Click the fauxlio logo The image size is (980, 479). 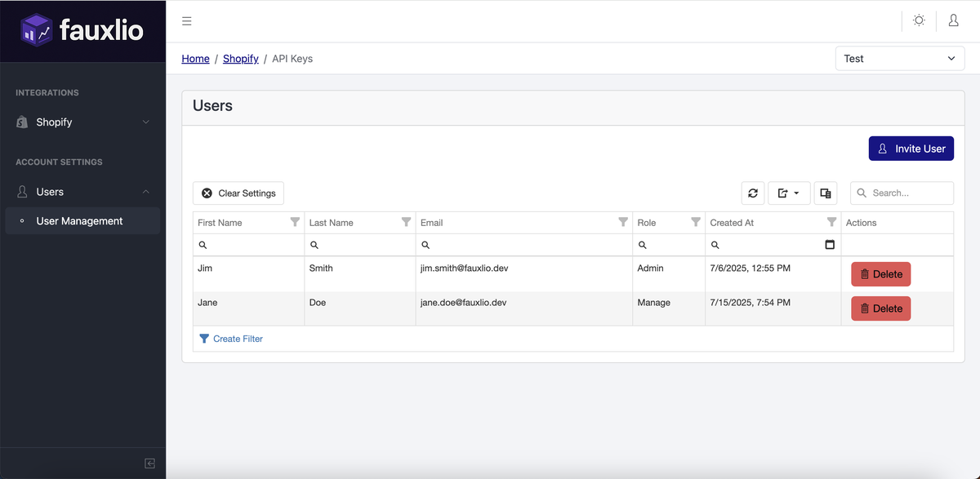pos(82,31)
